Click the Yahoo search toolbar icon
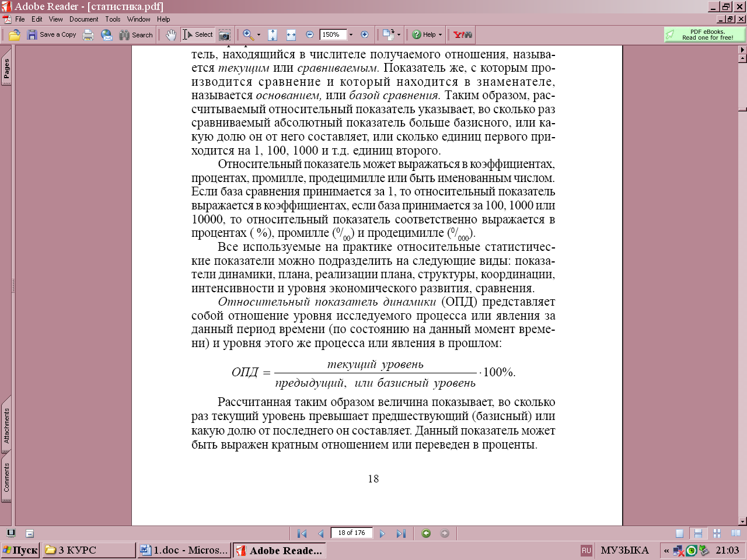747x560 pixels. click(463, 35)
